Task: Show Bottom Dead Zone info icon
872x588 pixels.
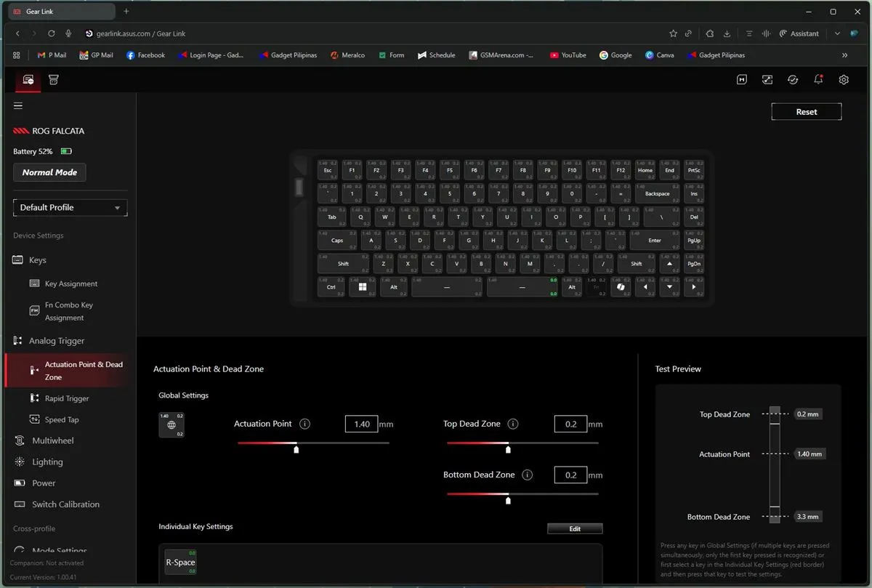Action: [x=528, y=475]
